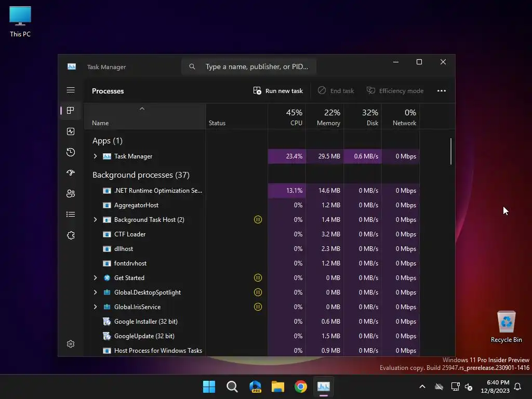This screenshot has height=399, width=532.
Task: Select the AggregatorHost process
Action: (x=252, y=205)
